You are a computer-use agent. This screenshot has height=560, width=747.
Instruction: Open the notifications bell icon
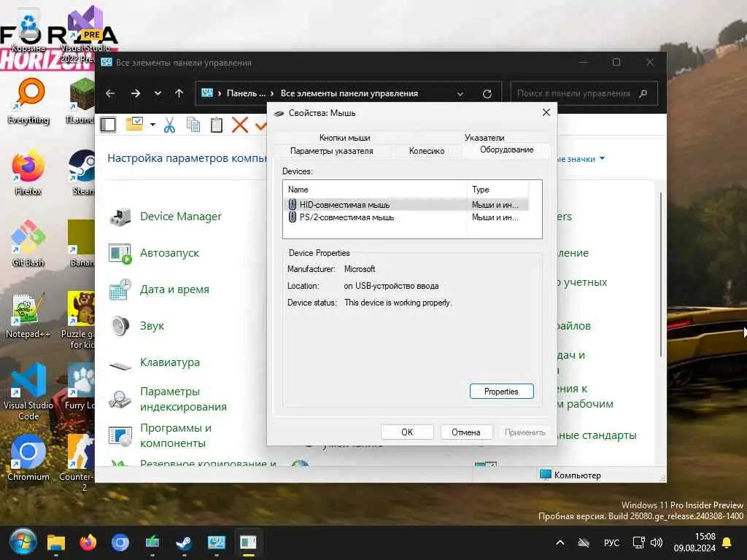pos(727,542)
